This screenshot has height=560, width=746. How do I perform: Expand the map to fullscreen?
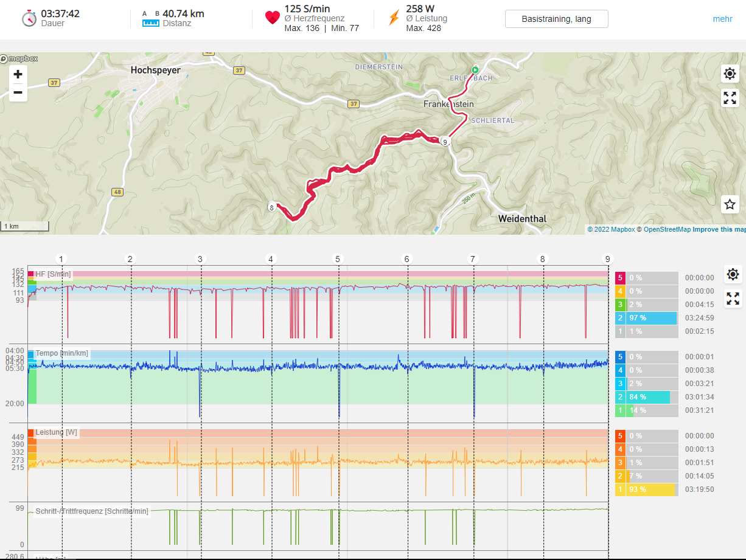730,98
